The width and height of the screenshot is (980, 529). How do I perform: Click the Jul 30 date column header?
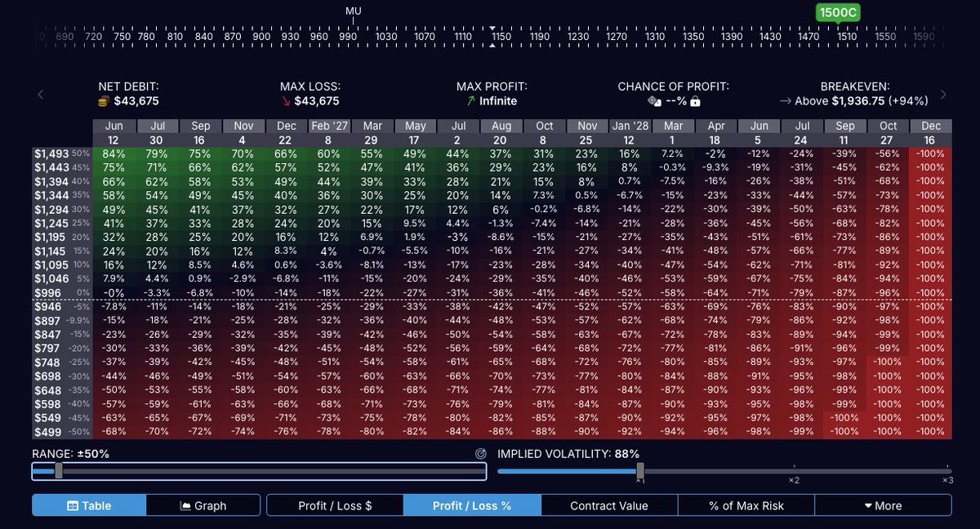[157, 133]
